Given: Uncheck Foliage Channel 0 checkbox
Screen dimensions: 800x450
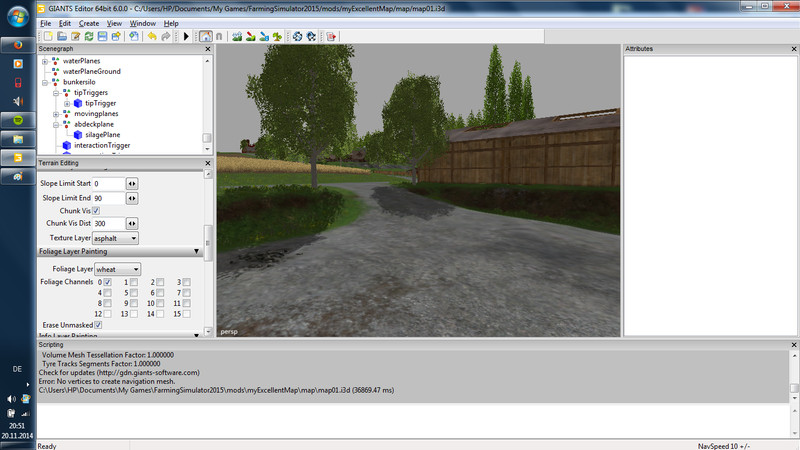Looking at the screenshot, I should [x=108, y=282].
